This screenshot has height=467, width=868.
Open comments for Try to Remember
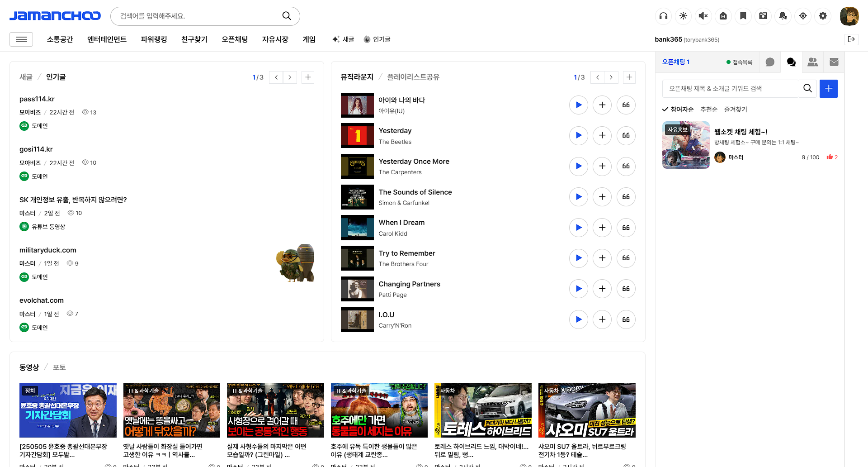point(626,258)
